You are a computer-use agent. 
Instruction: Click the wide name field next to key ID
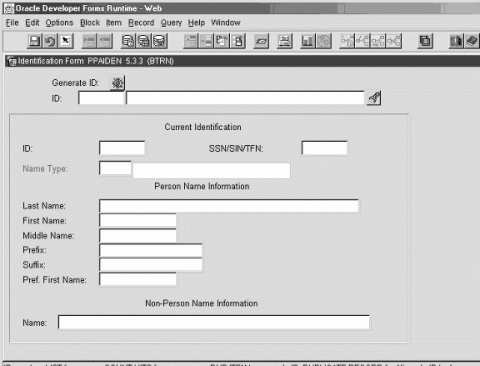(245, 98)
